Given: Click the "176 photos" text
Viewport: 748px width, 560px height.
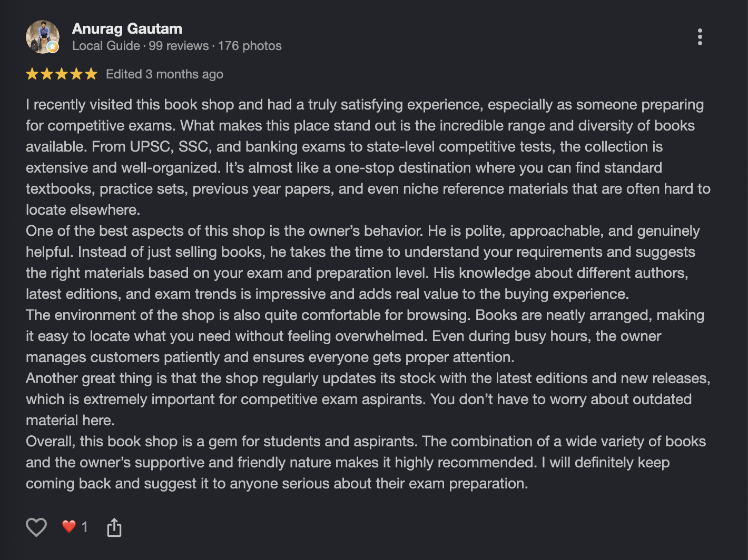Looking at the screenshot, I should coord(250,46).
